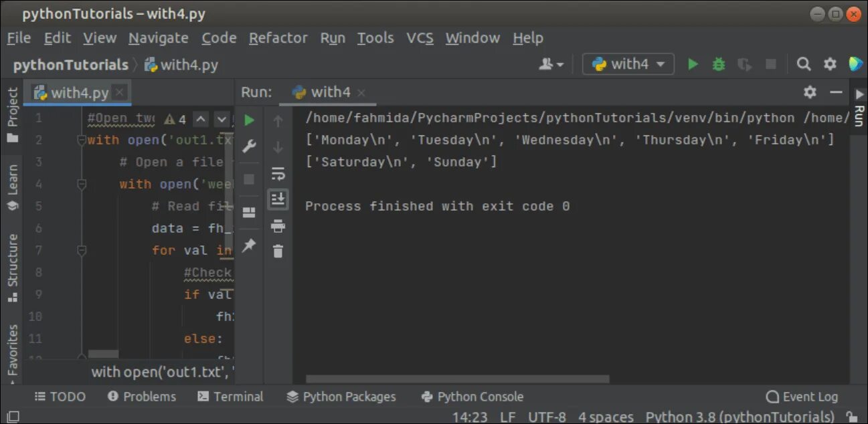This screenshot has height=424, width=868.
Task: Run with4 using the green toolbar arrow
Action: pos(693,64)
